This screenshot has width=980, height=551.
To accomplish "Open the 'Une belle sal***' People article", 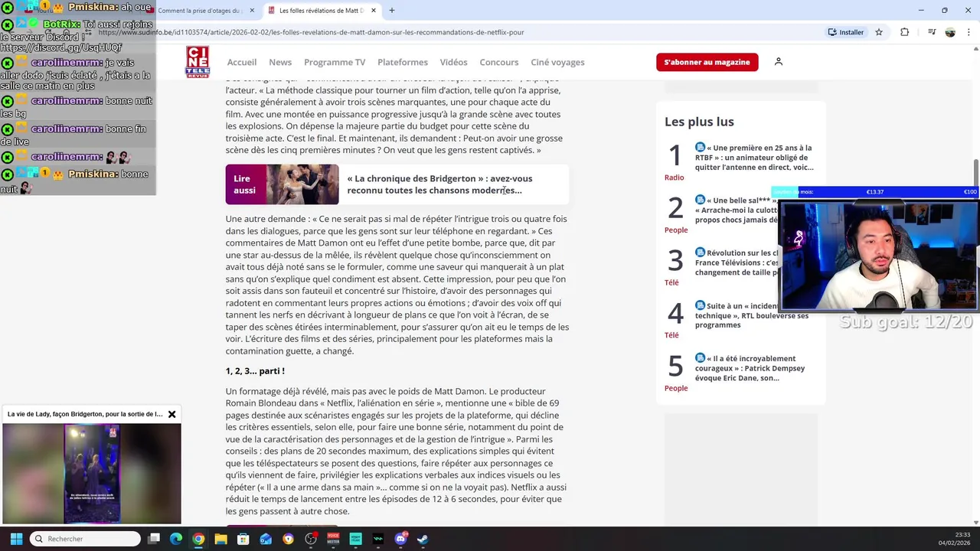I will [736, 210].
